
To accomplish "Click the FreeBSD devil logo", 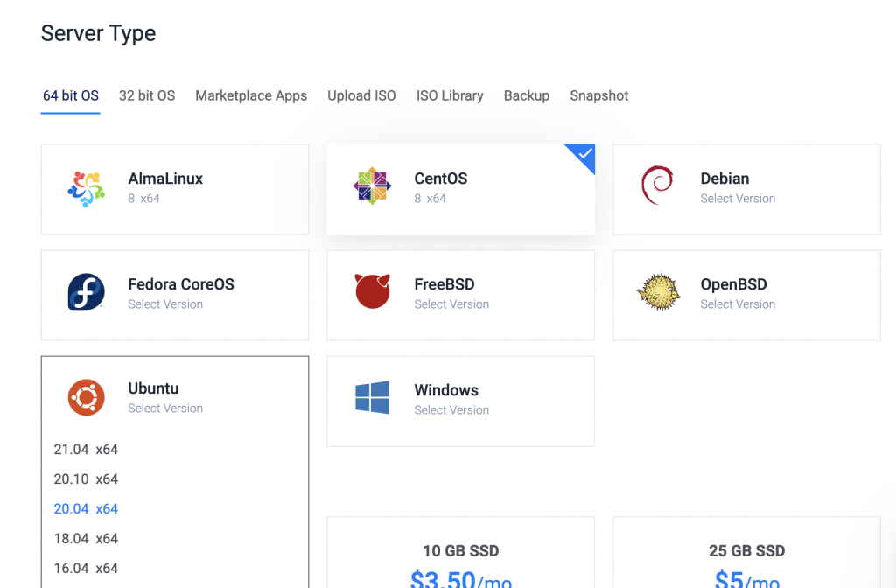I will [373, 290].
